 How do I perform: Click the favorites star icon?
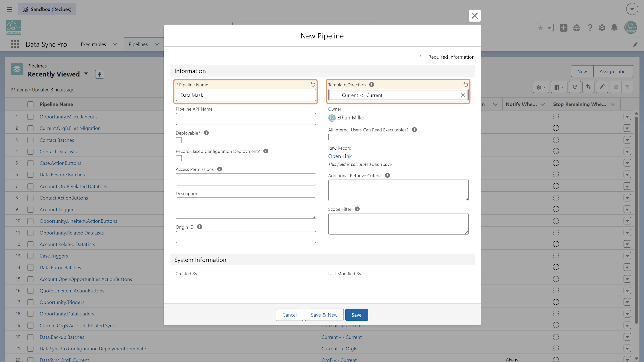pos(540,28)
